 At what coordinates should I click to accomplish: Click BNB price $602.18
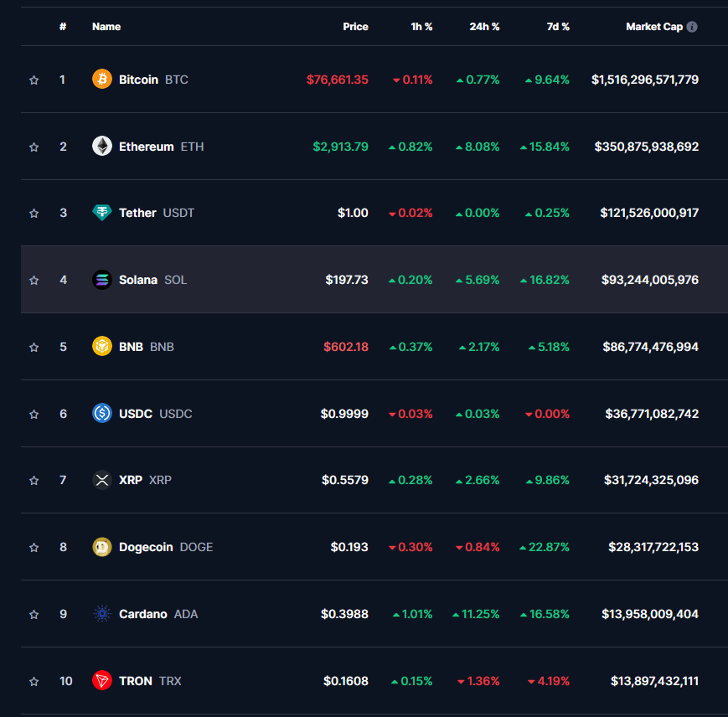pyautogui.click(x=346, y=347)
